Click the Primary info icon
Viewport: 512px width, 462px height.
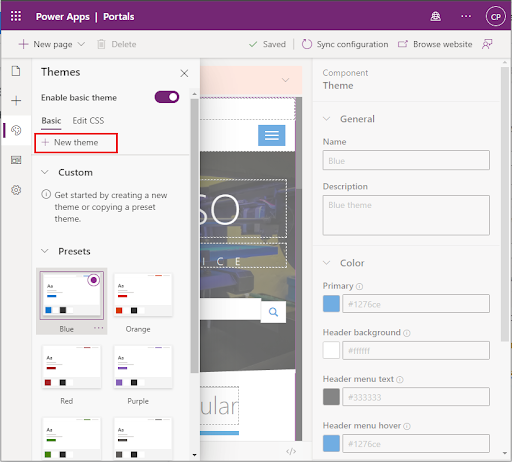(359, 286)
